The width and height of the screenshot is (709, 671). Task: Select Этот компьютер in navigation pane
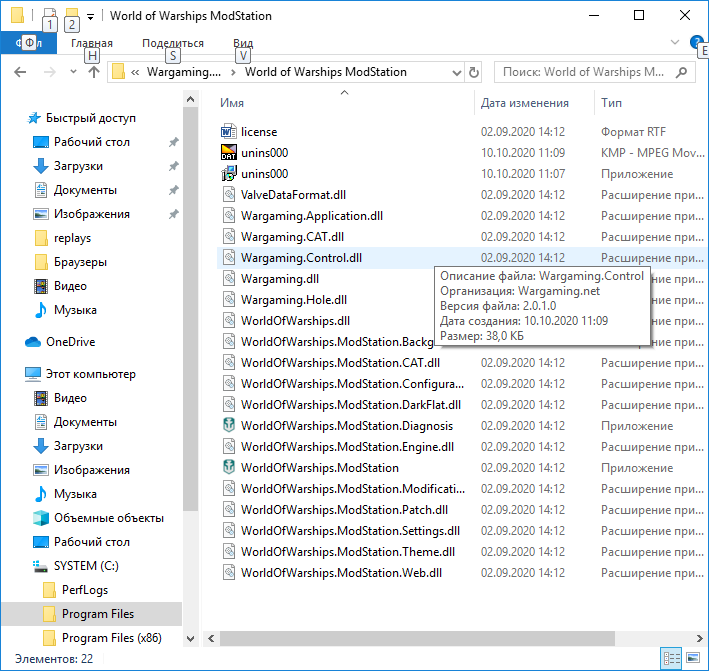90,374
